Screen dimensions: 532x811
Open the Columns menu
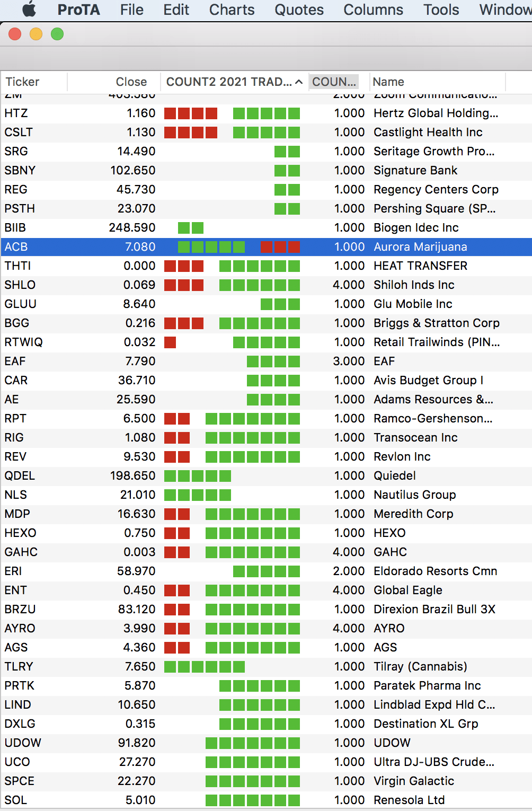pos(373,10)
